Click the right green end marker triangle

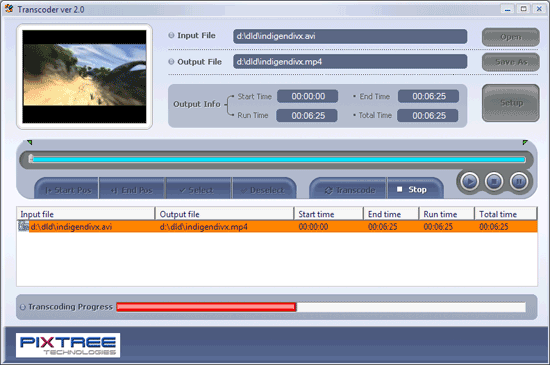(525, 142)
